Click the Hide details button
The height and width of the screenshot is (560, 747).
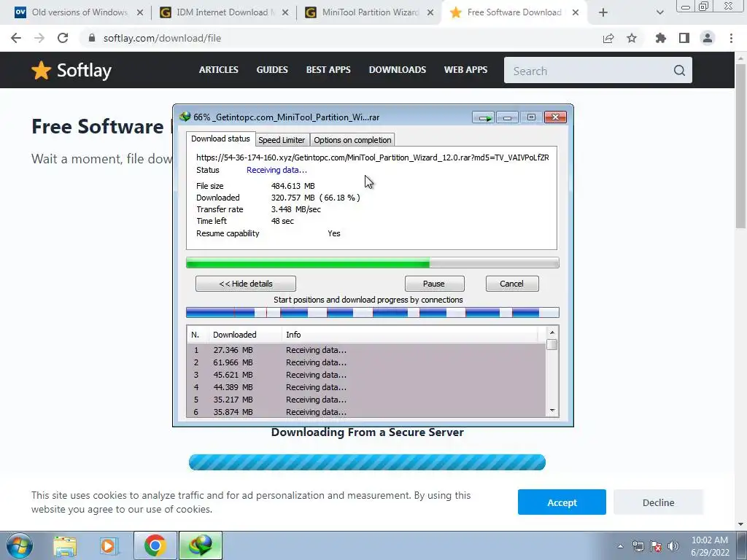tap(246, 284)
